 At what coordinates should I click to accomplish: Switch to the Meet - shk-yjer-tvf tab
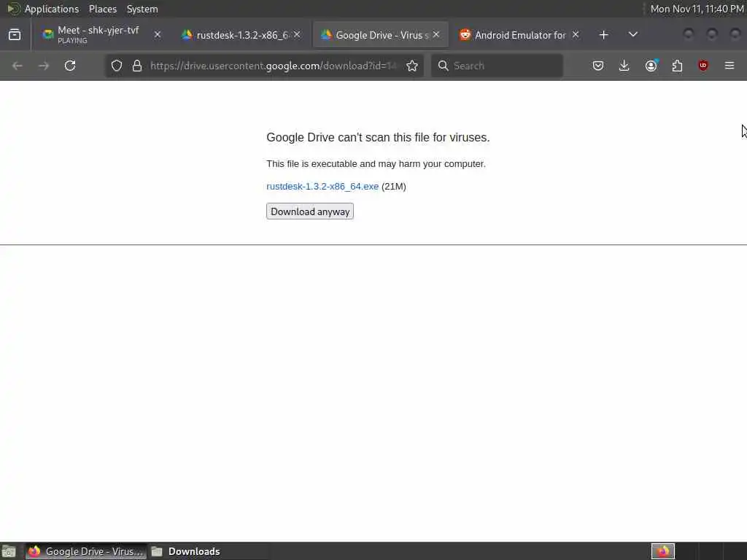pyautogui.click(x=98, y=35)
